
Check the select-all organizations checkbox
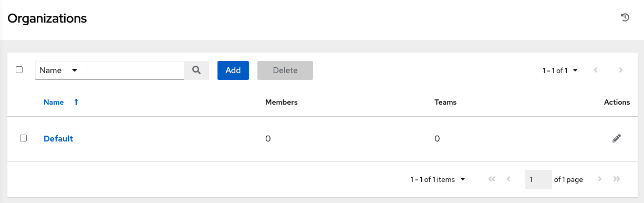[x=19, y=69]
